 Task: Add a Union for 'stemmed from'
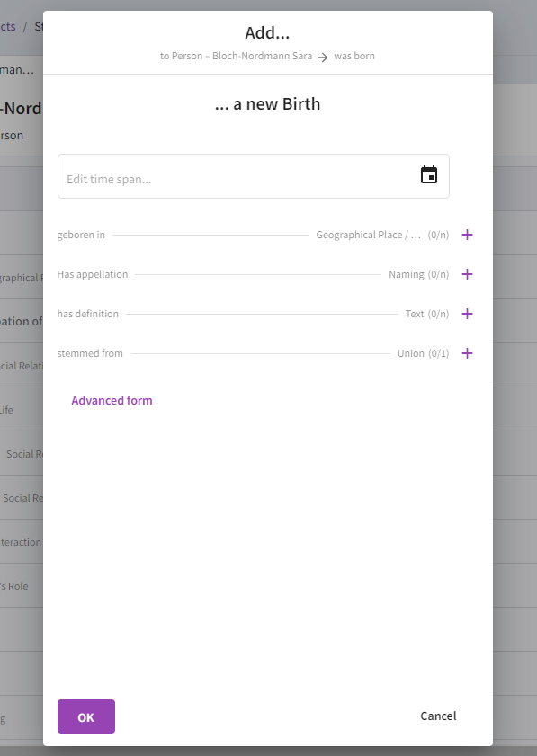[467, 353]
